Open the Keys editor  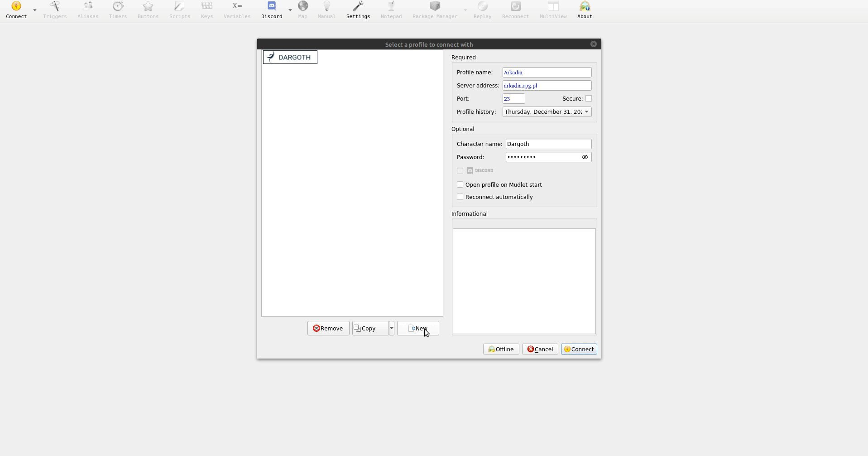point(206,10)
